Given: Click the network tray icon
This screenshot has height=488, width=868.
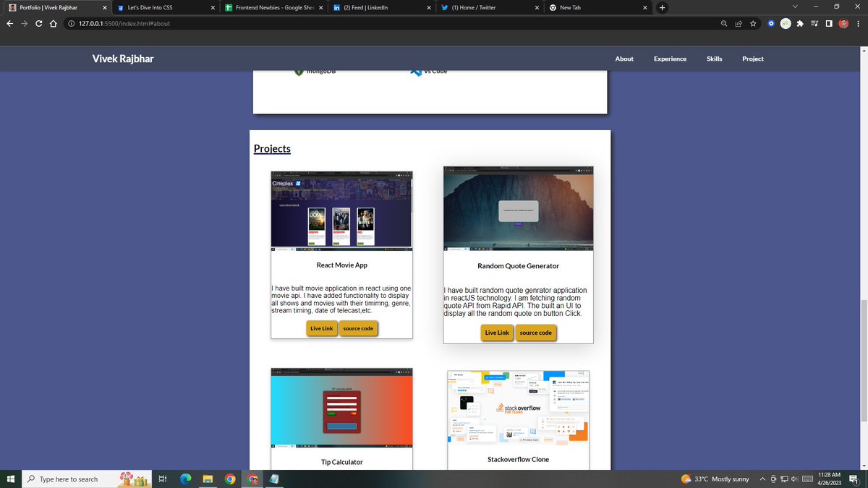Looking at the screenshot, I should pos(785,479).
